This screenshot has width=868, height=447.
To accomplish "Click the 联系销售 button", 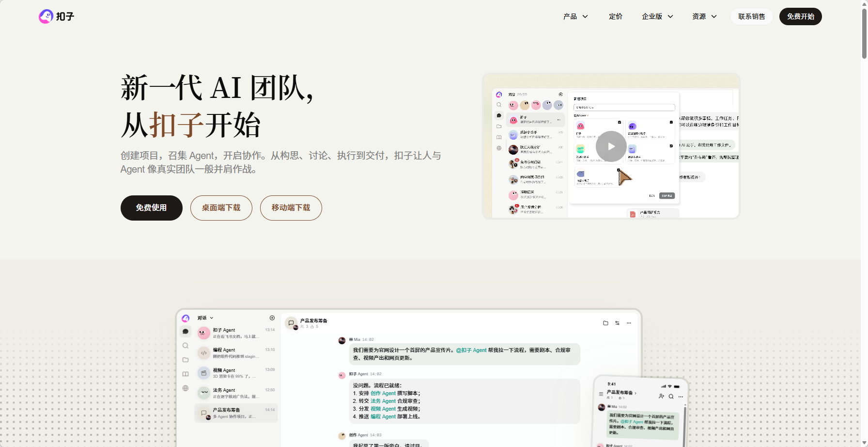I will pyautogui.click(x=751, y=16).
